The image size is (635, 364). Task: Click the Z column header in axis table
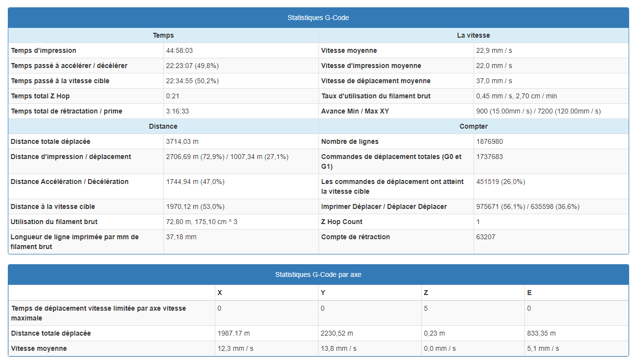(426, 293)
